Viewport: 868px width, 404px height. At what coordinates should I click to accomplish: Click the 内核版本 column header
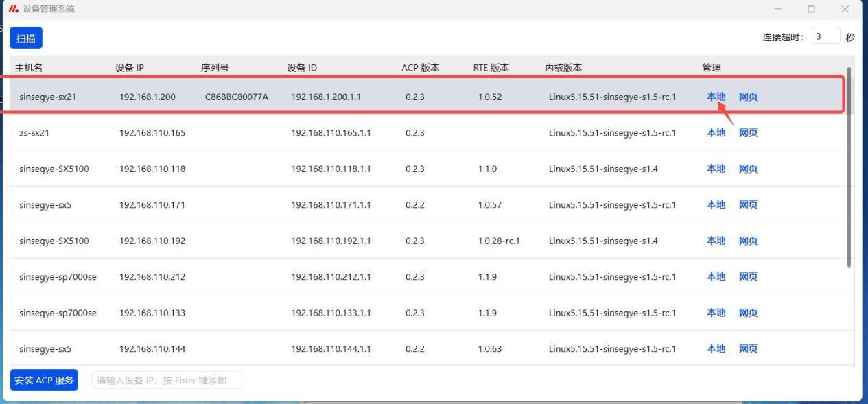pyautogui.click(x=563, y=67)
